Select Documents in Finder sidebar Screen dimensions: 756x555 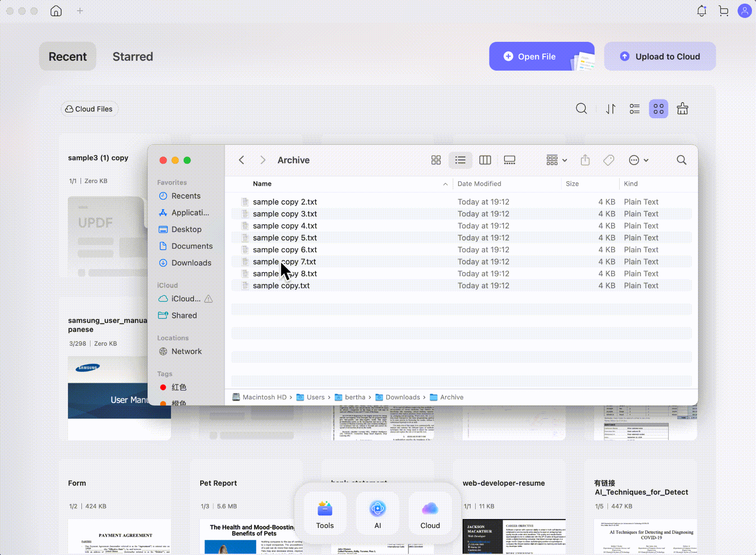pos(185,246)
